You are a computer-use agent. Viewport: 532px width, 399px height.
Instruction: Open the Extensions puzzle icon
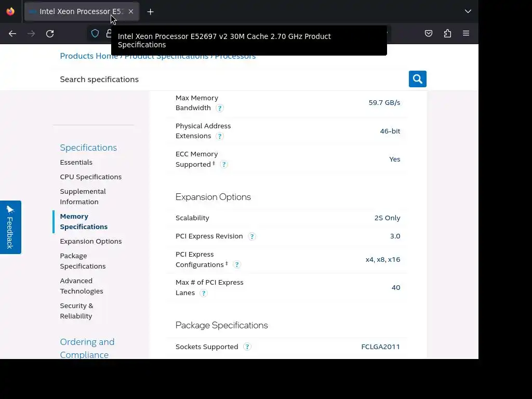point(447,33)
